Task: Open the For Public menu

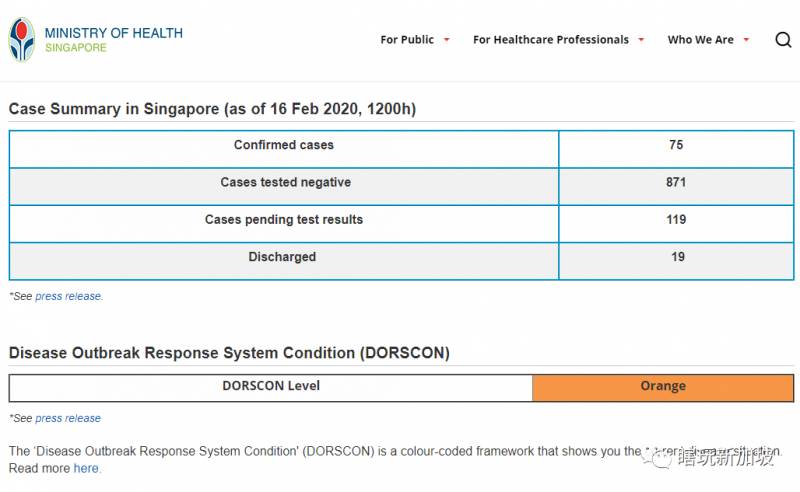Action: coord(407,40)
